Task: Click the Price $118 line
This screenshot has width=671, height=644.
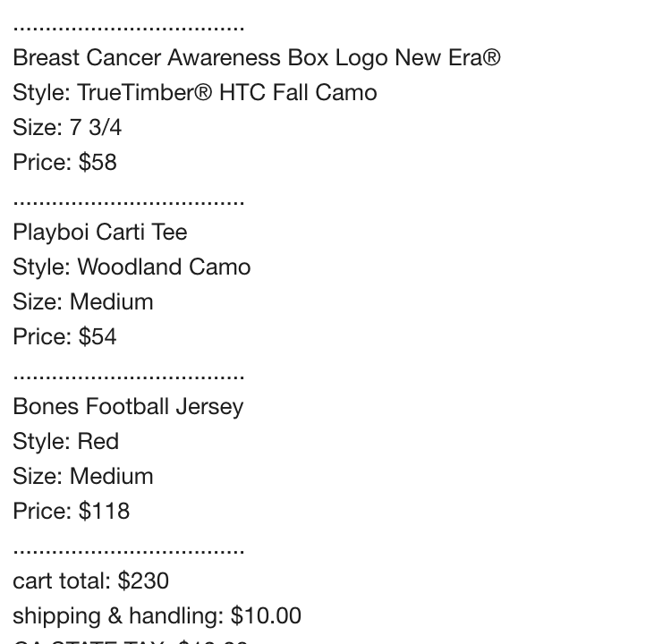Action: (x=71, y=511)
